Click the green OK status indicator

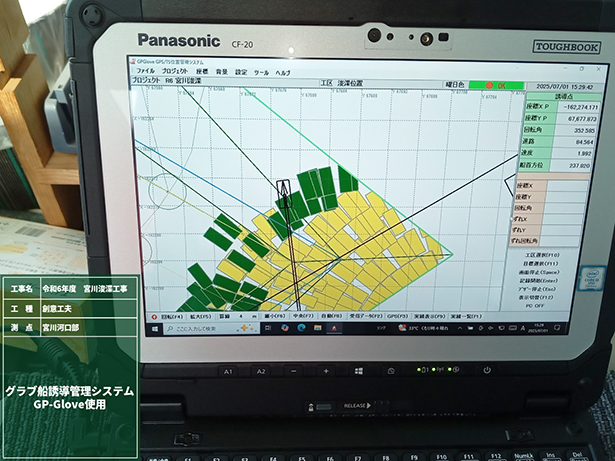click(x=497, y=84)
